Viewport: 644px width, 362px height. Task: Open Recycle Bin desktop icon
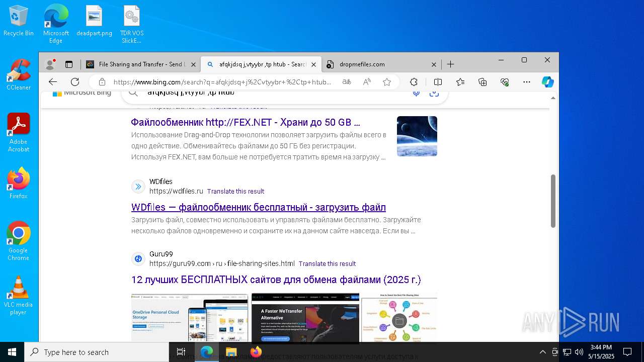[x=19, y=21]
